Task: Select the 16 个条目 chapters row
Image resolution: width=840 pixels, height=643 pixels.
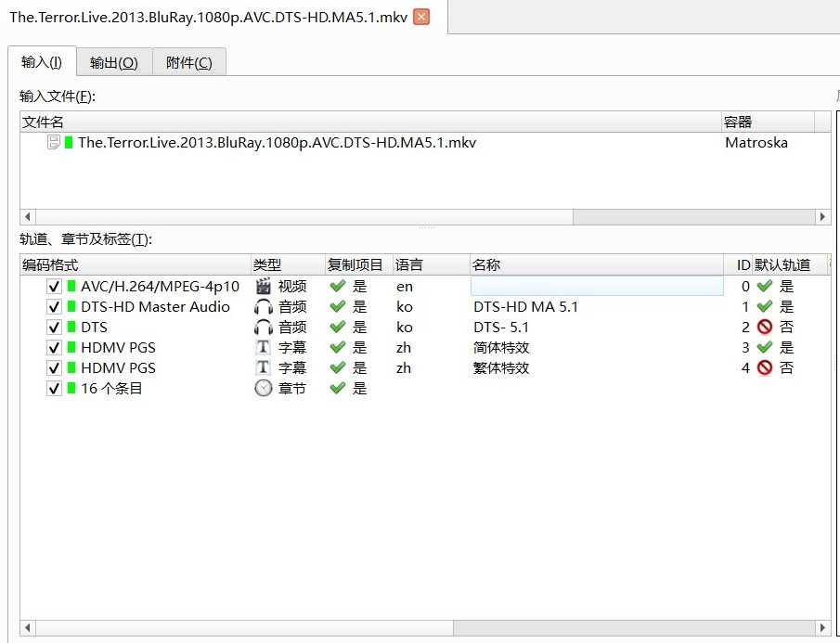Action: 425,388
